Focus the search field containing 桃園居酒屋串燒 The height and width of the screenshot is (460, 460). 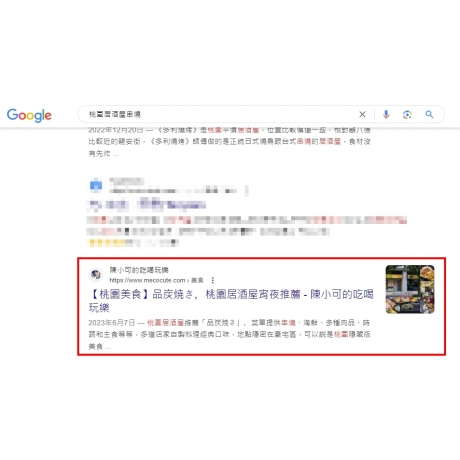click(220, 114)
